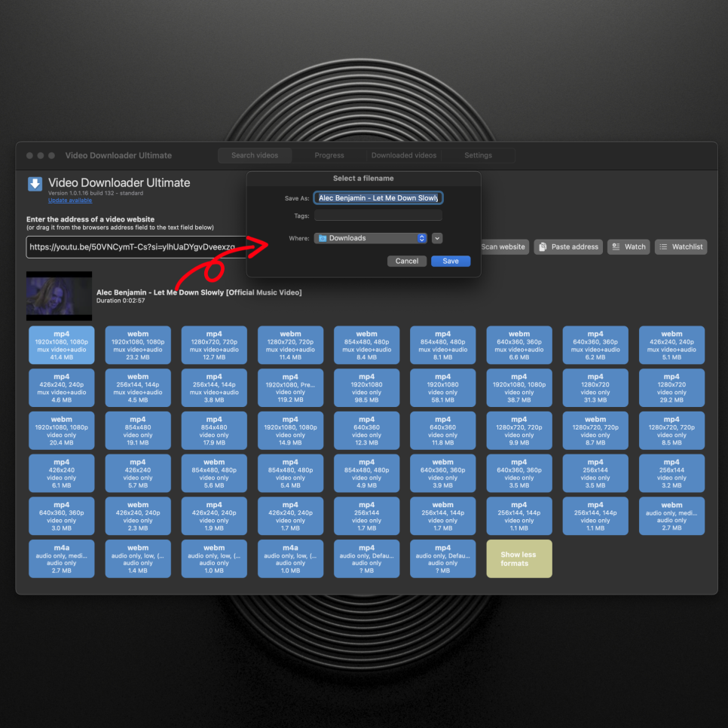Select mp4 1080p mux format 41.4 MB
The width and height of the screenshot is (728, 728).
coord(61,345)
